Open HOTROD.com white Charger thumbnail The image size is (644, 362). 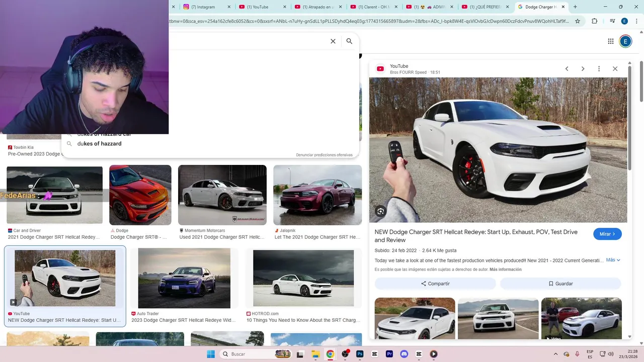tap(303, 278)
